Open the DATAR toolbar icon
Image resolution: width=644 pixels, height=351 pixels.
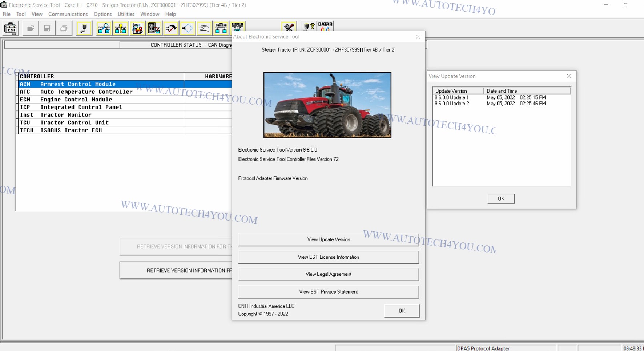325,26
